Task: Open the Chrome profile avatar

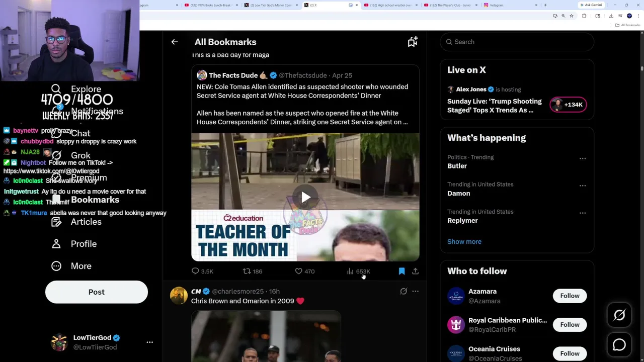Action: coord(629,16)
